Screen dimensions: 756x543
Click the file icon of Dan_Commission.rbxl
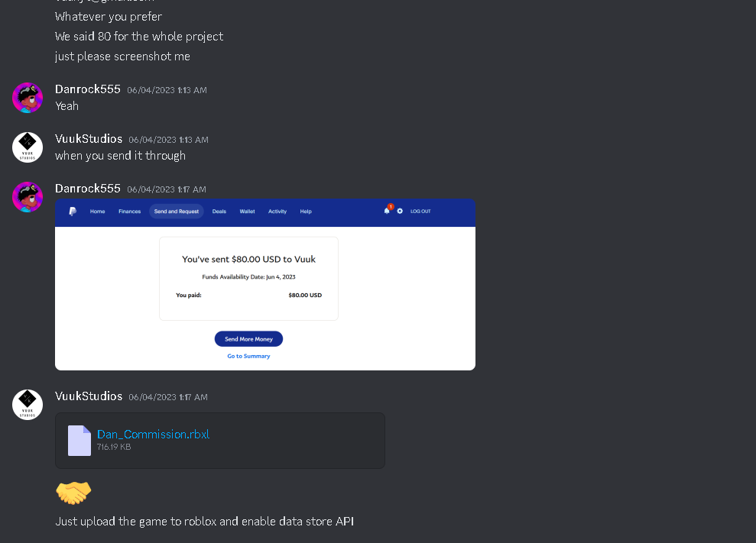tap(79, 441)
